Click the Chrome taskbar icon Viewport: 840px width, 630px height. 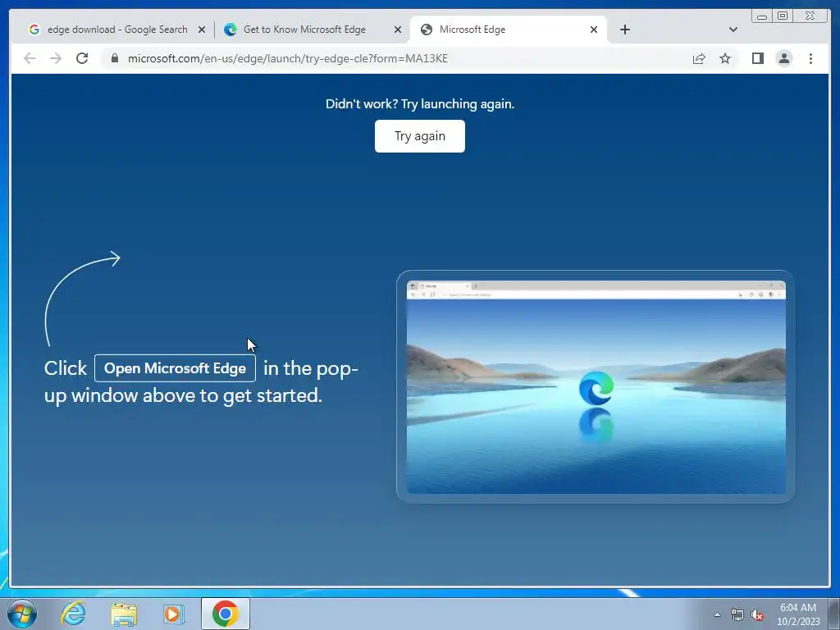click(x=226, y=614)
